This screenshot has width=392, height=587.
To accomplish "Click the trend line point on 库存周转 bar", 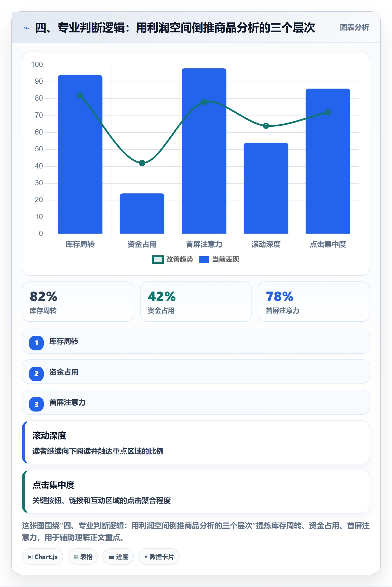I will coord(80,95).
